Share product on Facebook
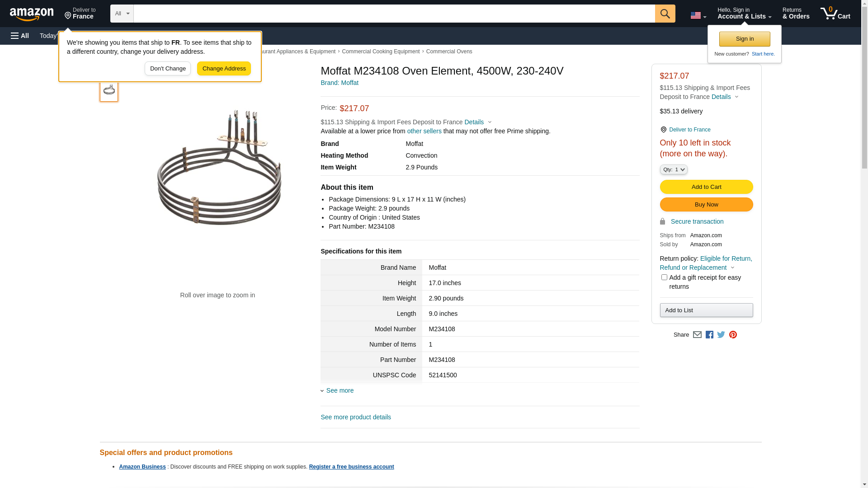Viewport: 868px width, 488px height. point(709,335)
